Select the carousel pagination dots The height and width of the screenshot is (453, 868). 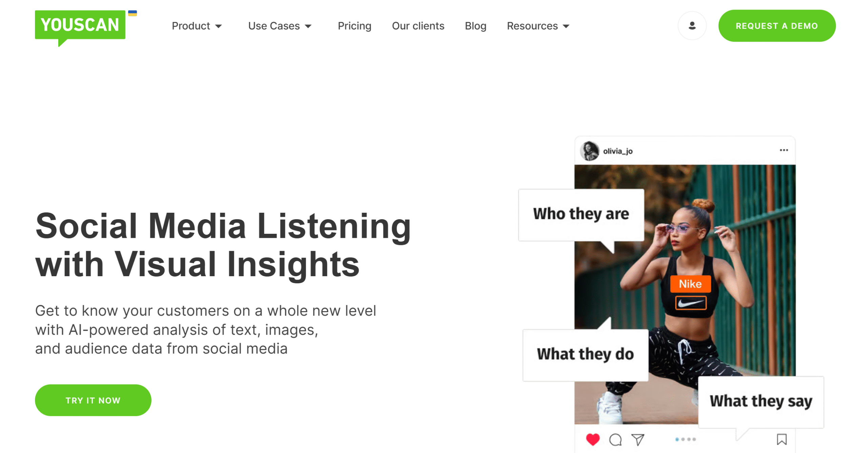685,439
